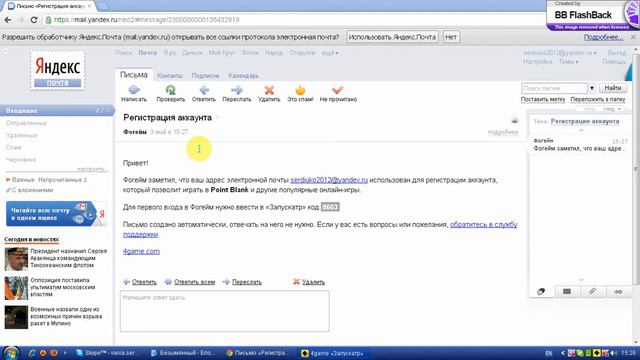Screen dimensions: 640x360
Task: Switch to the Подписки tab
Action: pyautogui.click(x=205, y=76)
